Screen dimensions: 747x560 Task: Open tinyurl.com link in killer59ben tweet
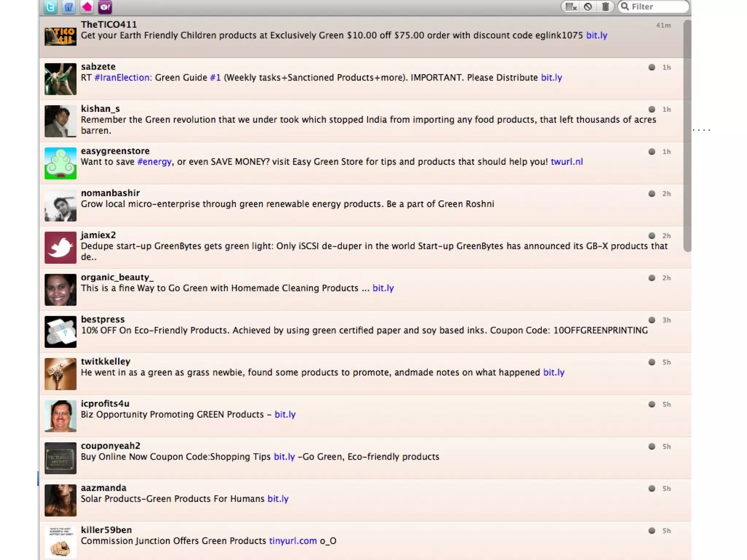coord(293,541)
